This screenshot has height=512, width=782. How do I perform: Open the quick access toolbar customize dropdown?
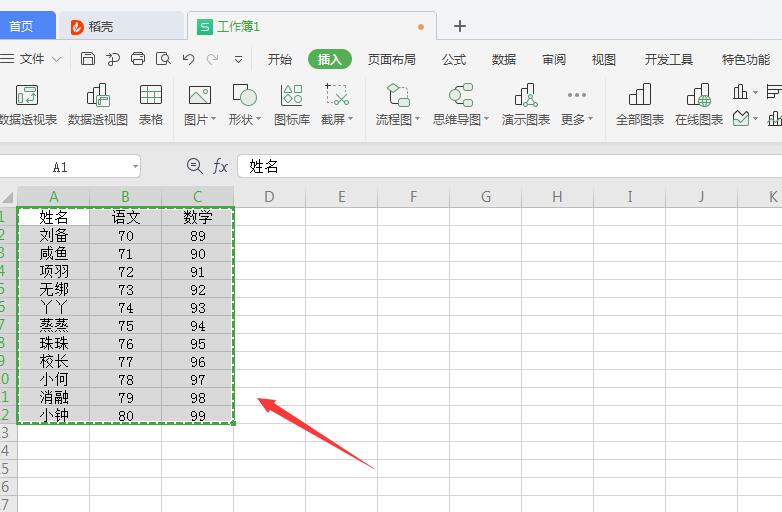[x=238, y=59]
